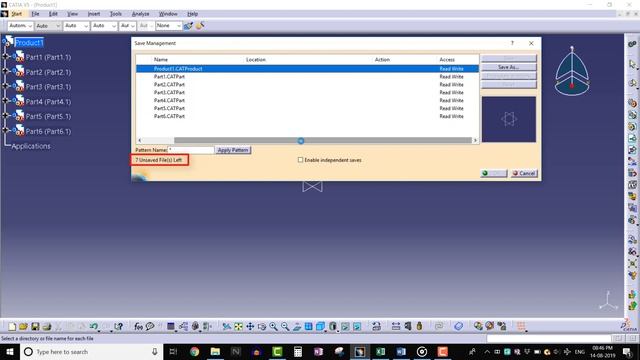Enable independent saves checkbox
This screenshot has height=360, width=640.
[x=300, y=160]
